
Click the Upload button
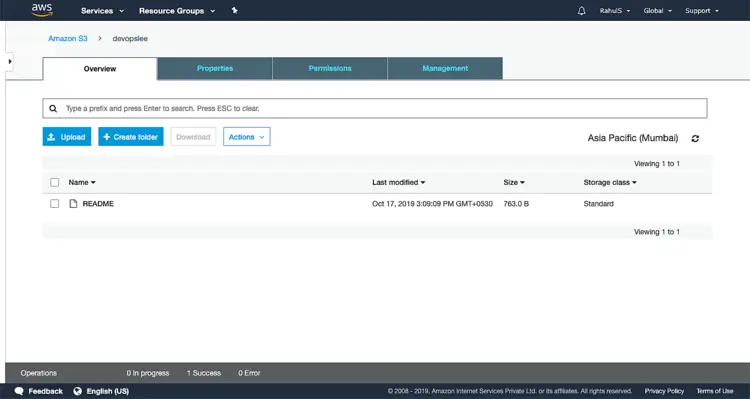(x=67, y=137)
